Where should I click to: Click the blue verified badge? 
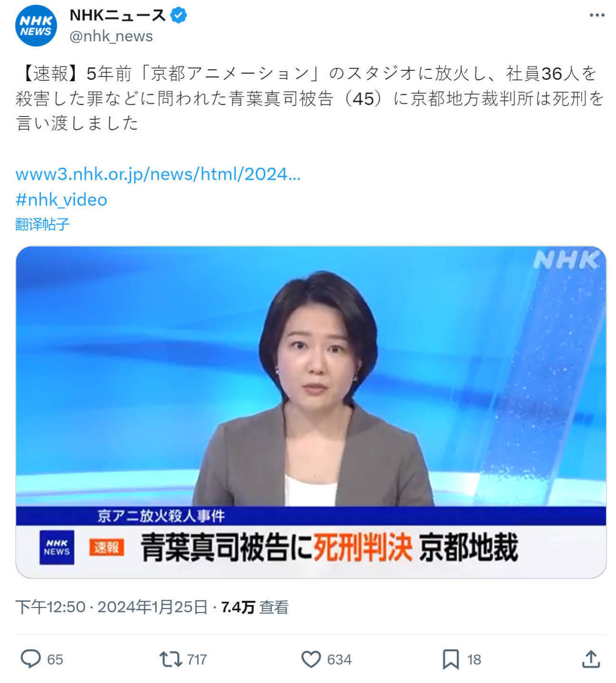click(179, 15)
